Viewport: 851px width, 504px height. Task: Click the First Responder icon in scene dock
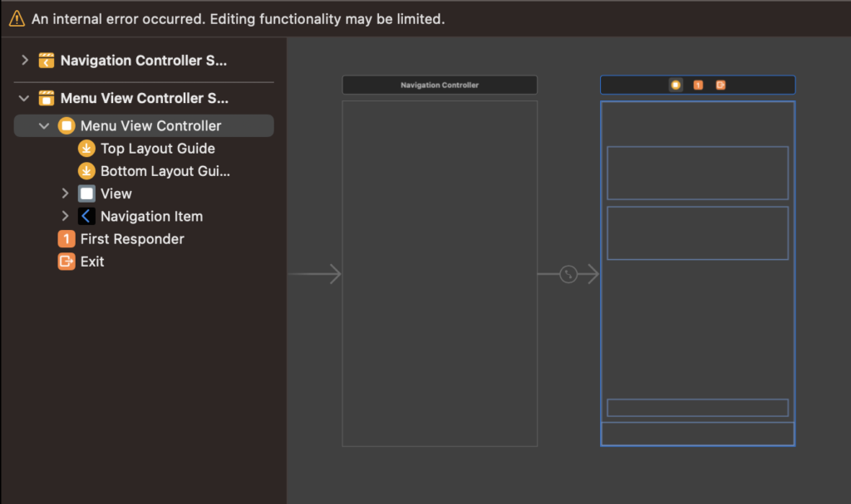(698, 85)
